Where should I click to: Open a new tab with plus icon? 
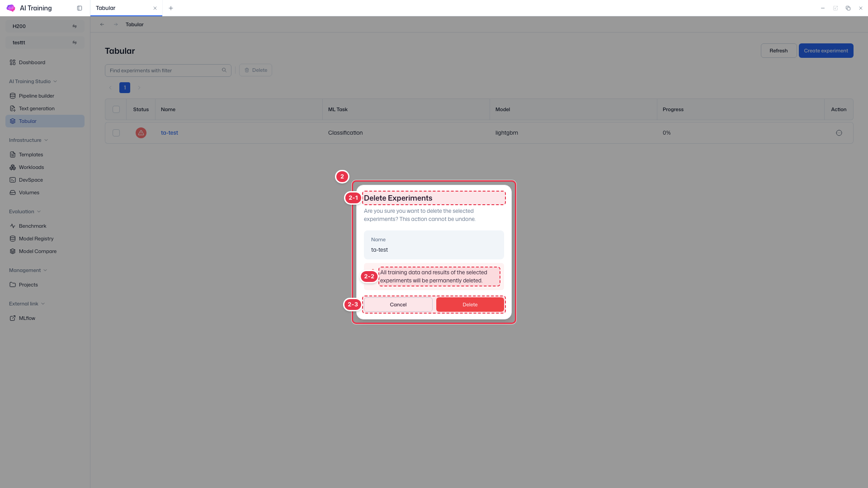pyautogui.click(x=171, y=8)
